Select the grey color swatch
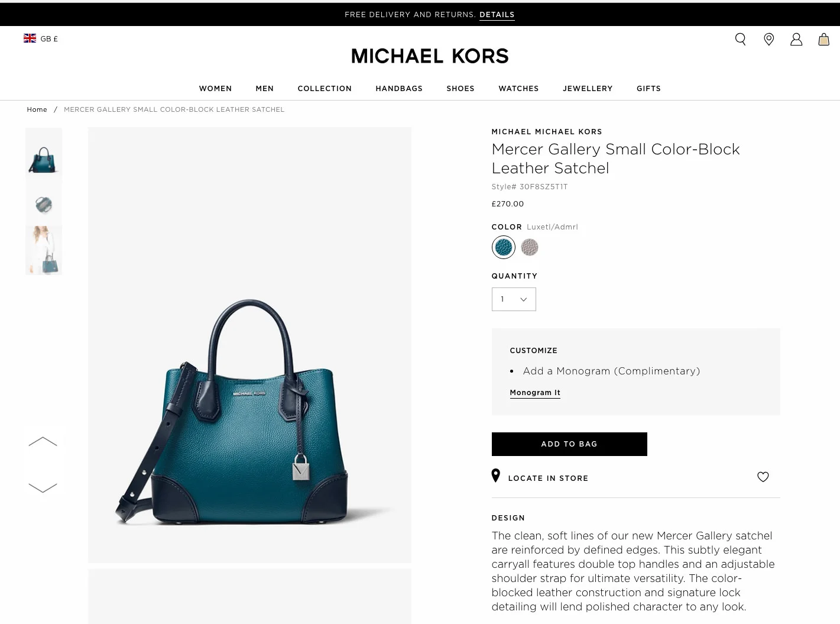Viewport: 840px width, 624px height. pyautogui.click(x=530, y=247)
